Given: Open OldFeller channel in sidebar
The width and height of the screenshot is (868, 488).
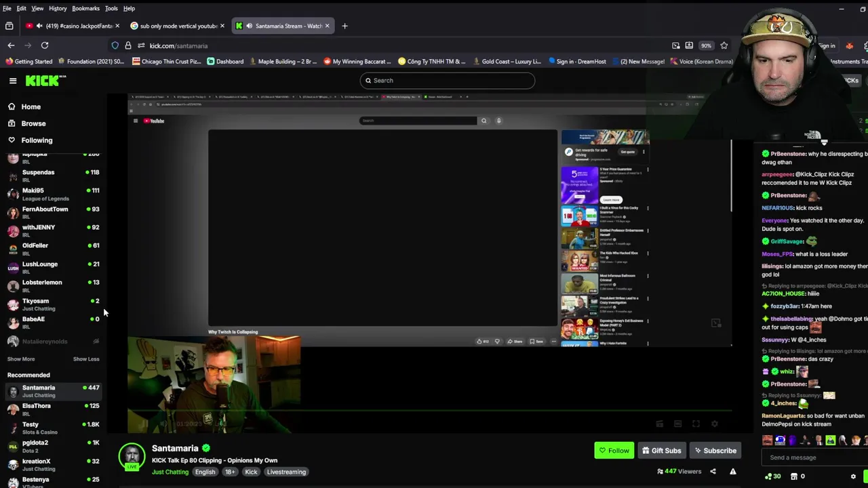Looking at the screenshot, I should tap(53, 249).
